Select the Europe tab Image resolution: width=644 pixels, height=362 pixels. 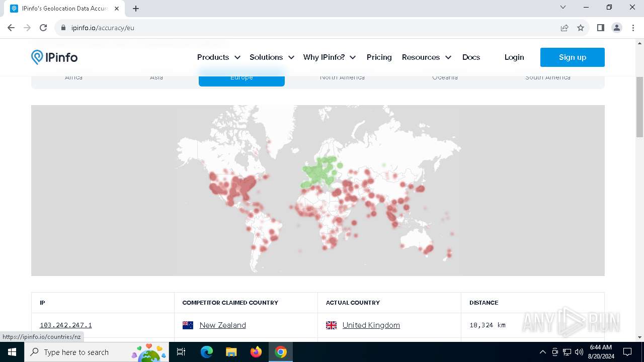242,78
